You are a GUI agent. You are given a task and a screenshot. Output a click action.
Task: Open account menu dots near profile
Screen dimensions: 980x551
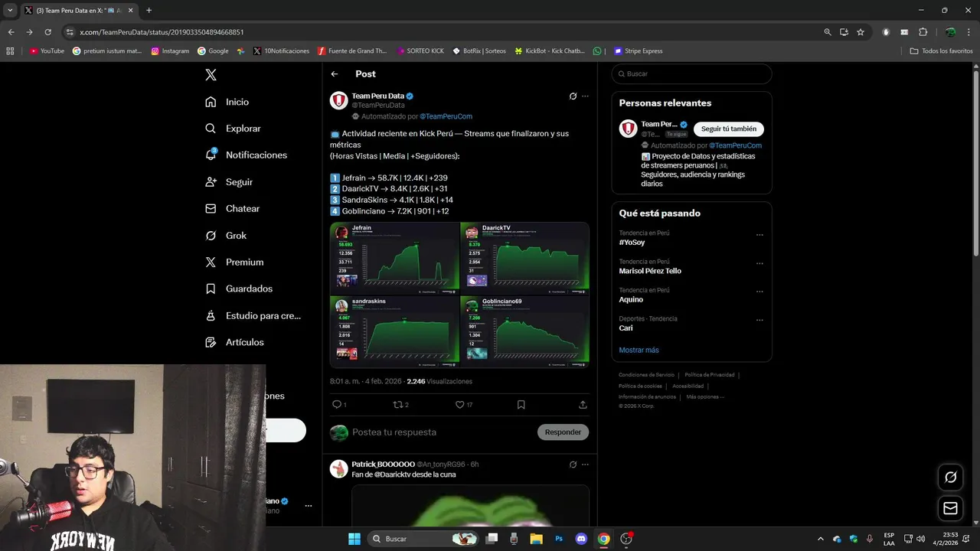pyautogui.click(x=309, y=506)
